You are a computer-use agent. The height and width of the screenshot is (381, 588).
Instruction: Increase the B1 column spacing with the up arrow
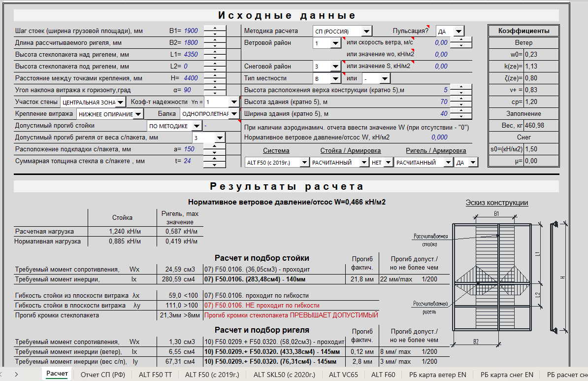click(x=215, y=28)
